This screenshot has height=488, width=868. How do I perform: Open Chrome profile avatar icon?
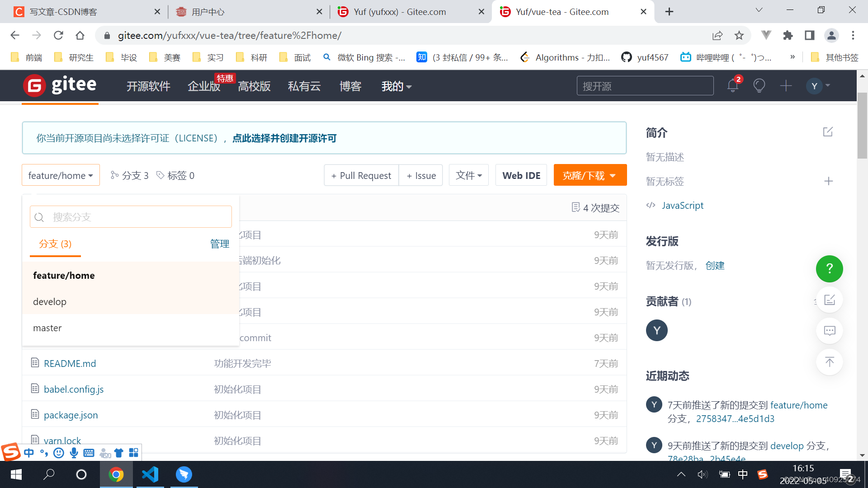click(831, 35)
